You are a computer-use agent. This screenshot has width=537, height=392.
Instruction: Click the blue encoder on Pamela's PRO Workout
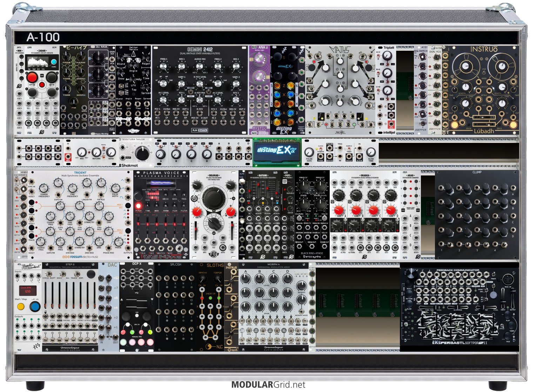coord(35,307)
